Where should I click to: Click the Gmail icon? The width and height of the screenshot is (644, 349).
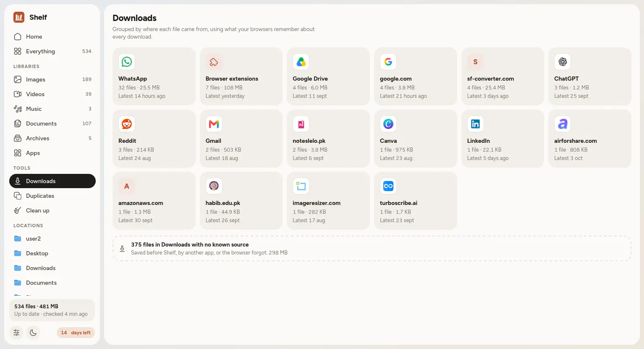(x=214, y=124)
